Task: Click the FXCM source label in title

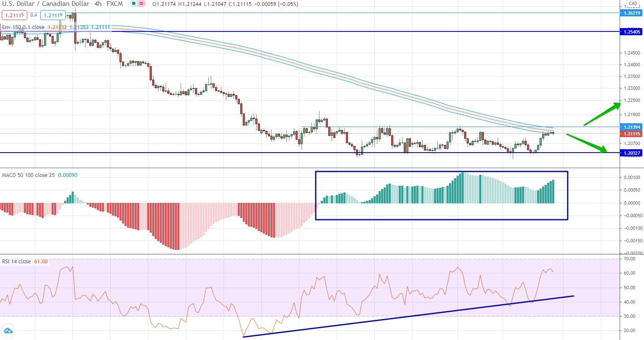Action: (x=115, y=4)
